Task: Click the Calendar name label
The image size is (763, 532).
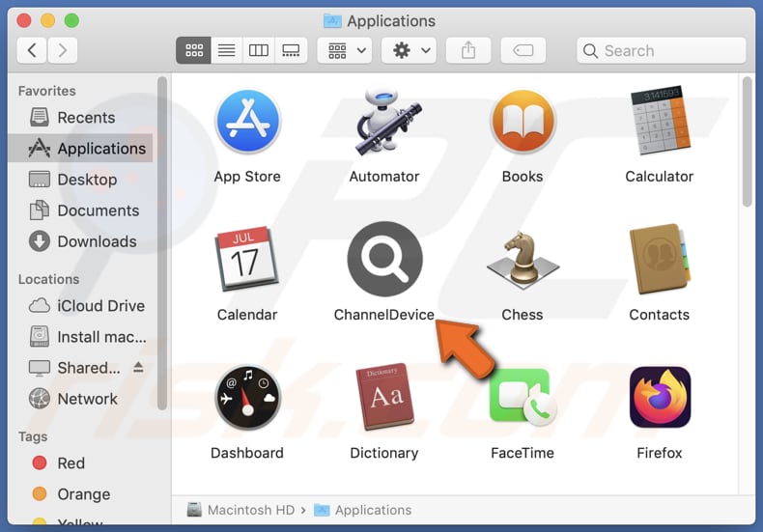Action: pos(246,315)
